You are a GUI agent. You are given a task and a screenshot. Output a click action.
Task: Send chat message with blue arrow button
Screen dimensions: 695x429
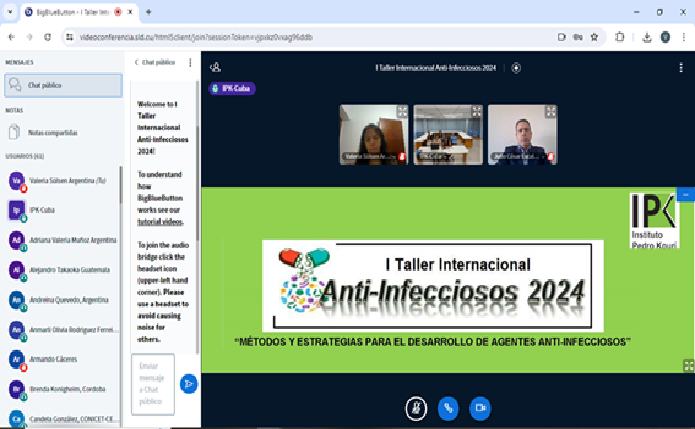188,383
